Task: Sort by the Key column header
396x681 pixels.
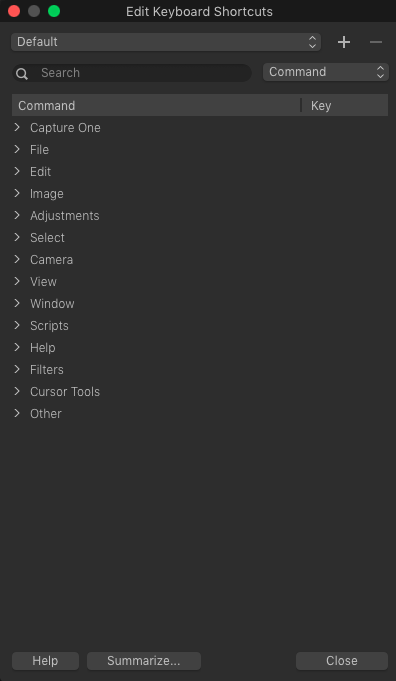Action: (345, 106)
